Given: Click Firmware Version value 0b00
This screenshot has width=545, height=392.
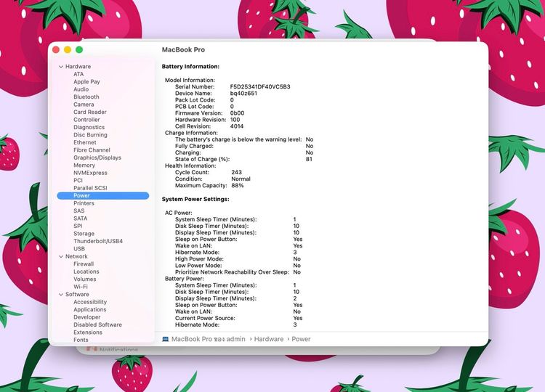Looking at the screenshot, I should point(237,113).
